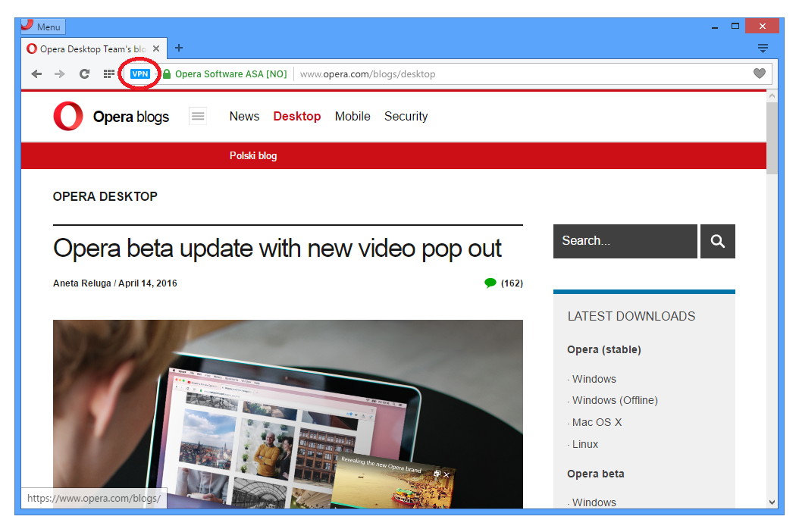Go forward to next page

point(60,74)
